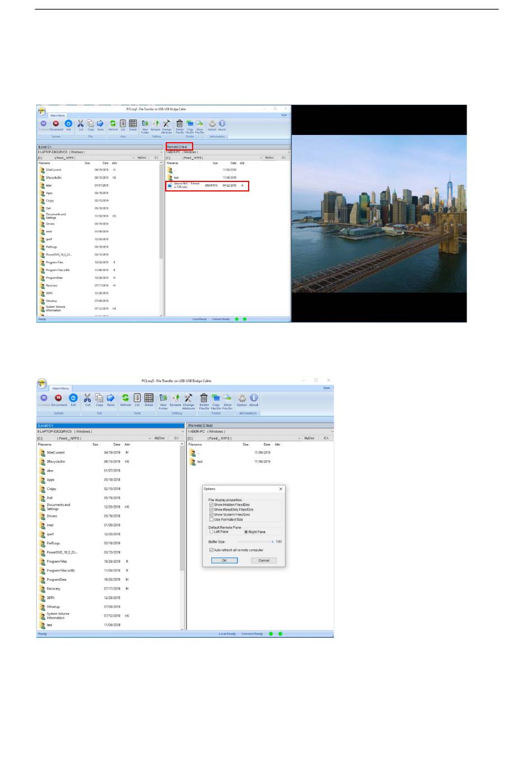The image size is (532, 762).
Task: Click Rename icon in lower window
Action: (175, 398)
